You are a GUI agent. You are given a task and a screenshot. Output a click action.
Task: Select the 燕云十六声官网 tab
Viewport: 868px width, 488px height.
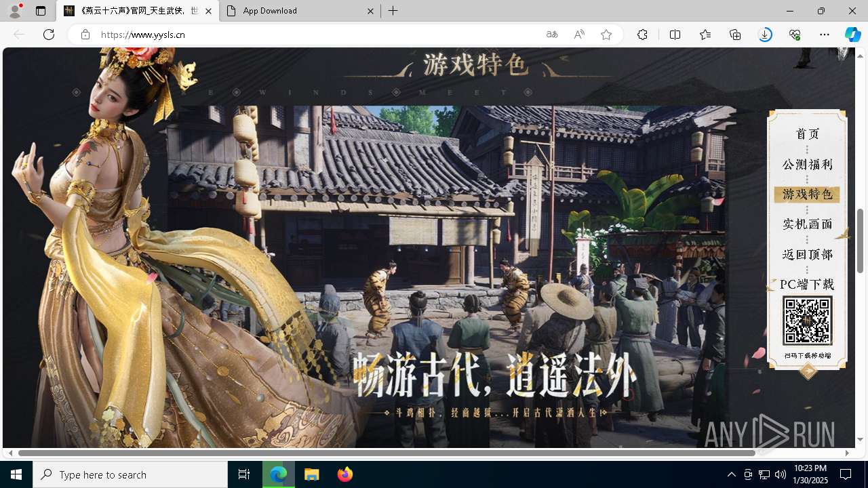click(x=138, y=11)
